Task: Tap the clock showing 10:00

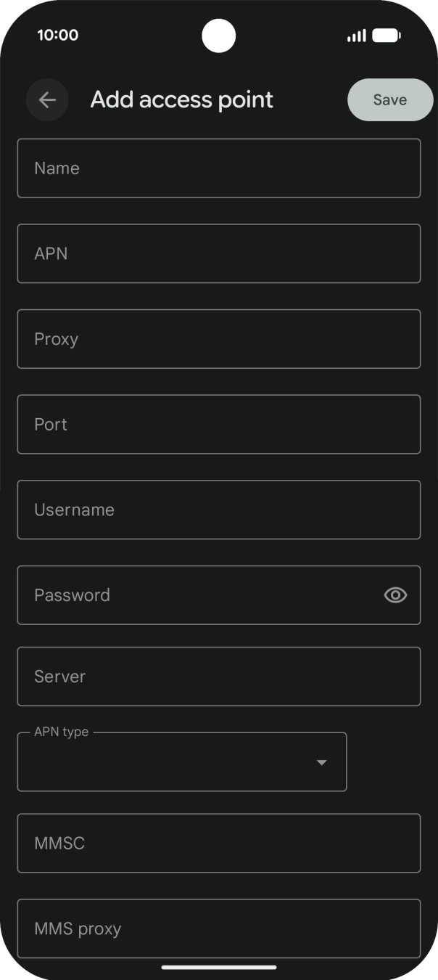Action: tap(57, 34)
